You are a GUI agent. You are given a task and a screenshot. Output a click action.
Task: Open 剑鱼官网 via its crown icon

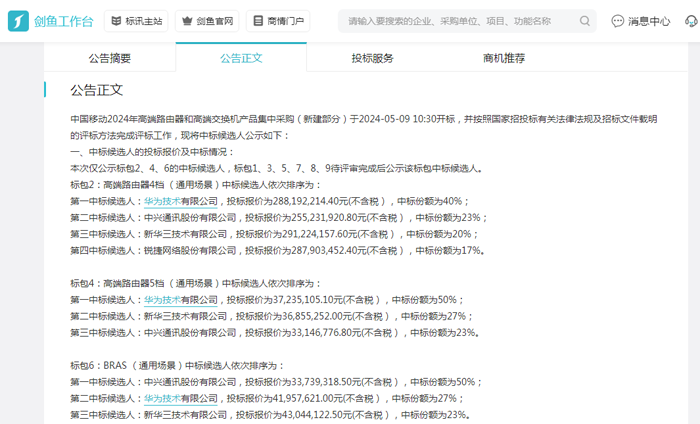tap(189, 21)
